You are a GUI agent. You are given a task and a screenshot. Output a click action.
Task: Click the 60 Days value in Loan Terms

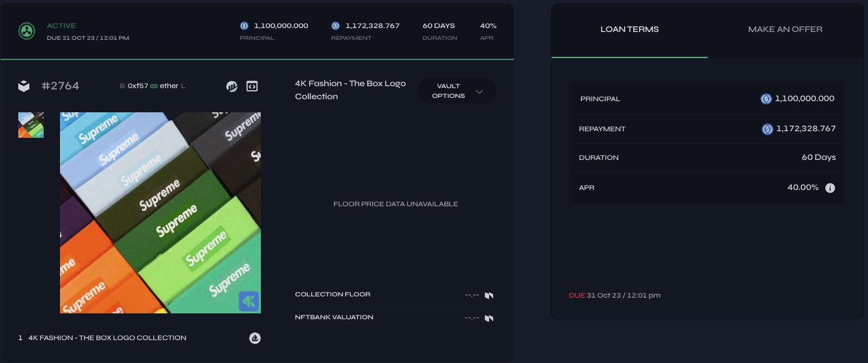point(819,158)
